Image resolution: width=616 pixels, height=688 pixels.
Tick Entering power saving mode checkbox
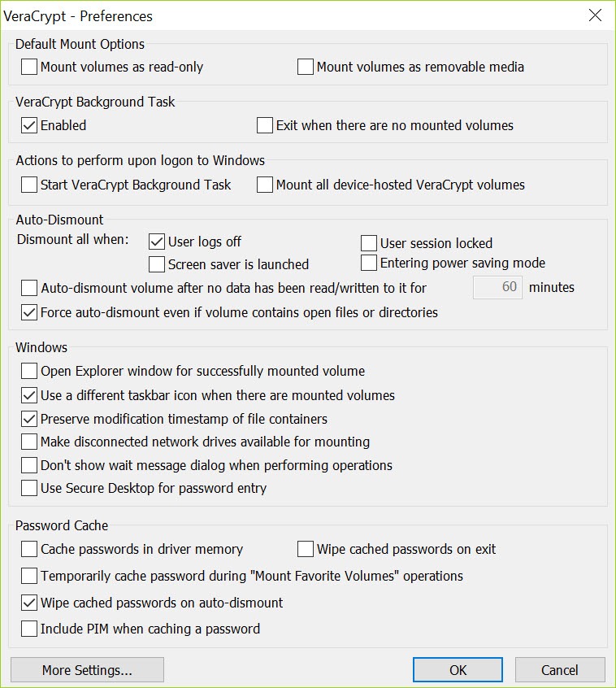click(x=369, y=263)
